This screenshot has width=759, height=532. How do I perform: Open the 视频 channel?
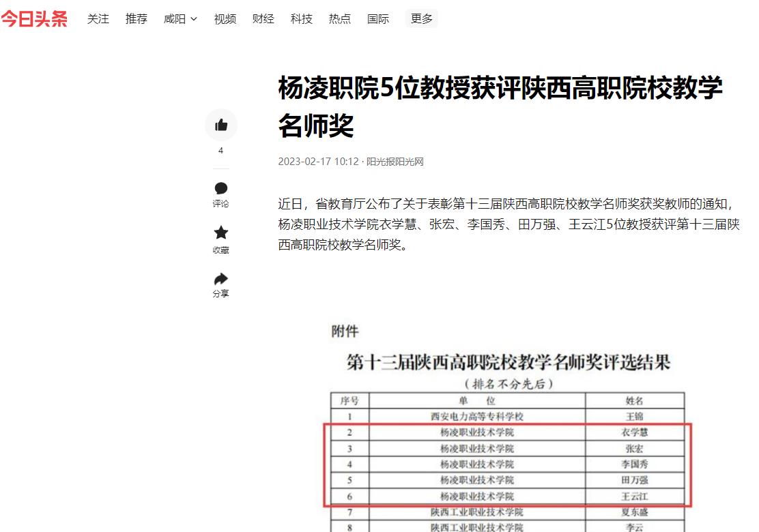click(x=225, y=19)
